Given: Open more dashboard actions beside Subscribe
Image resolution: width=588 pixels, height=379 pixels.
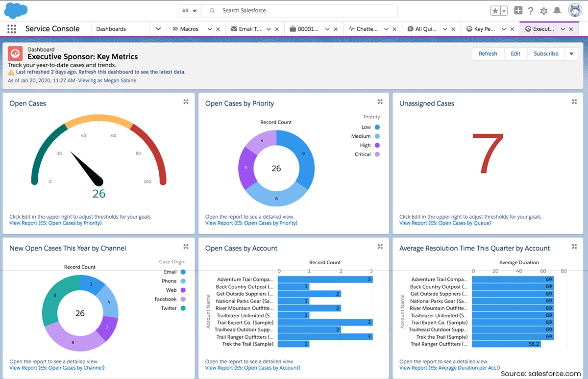Looking at the screenshot, I should [x=571, y=53].
